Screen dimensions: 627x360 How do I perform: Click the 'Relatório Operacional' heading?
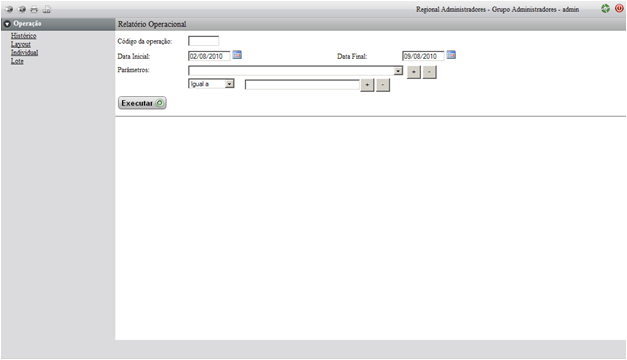[x=152, y=24]
